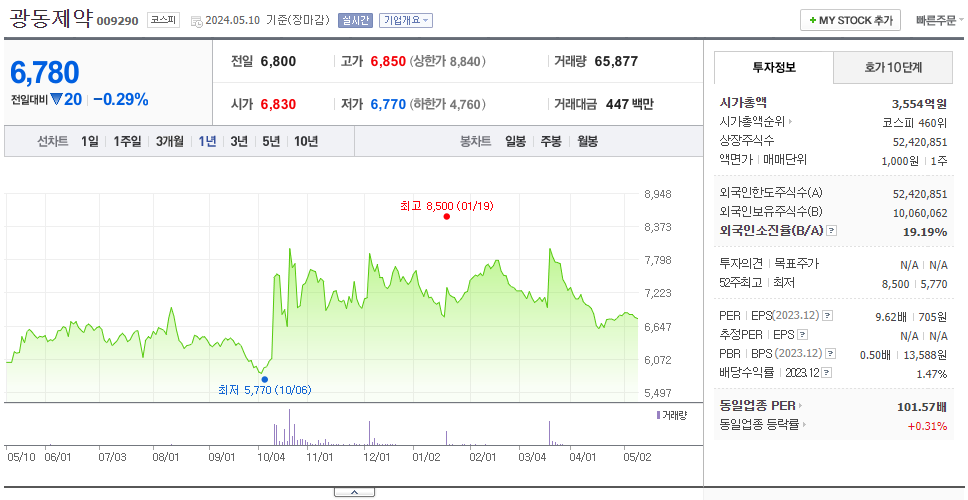
Task: Open help icon next to 외국인소진율(B/A)
Action: coord(832,231)
